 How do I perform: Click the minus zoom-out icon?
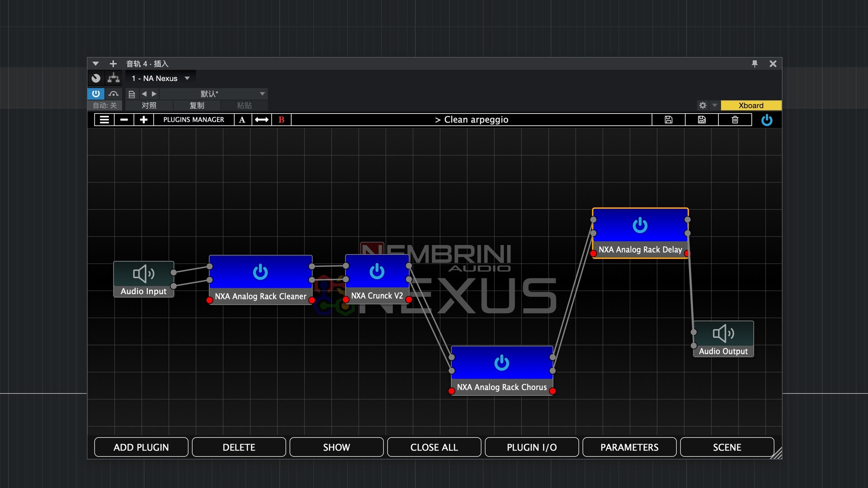click(124, 120)
